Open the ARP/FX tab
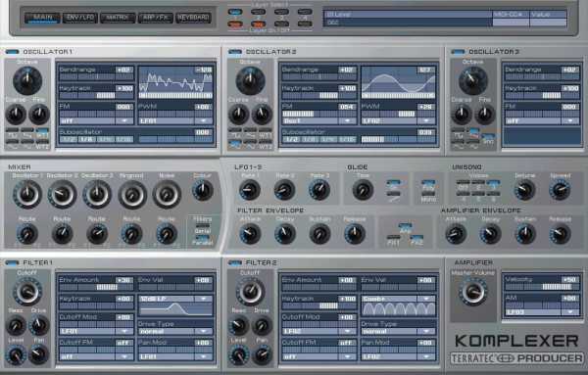This screenshot has height=375, width=588. click(155, 18)
